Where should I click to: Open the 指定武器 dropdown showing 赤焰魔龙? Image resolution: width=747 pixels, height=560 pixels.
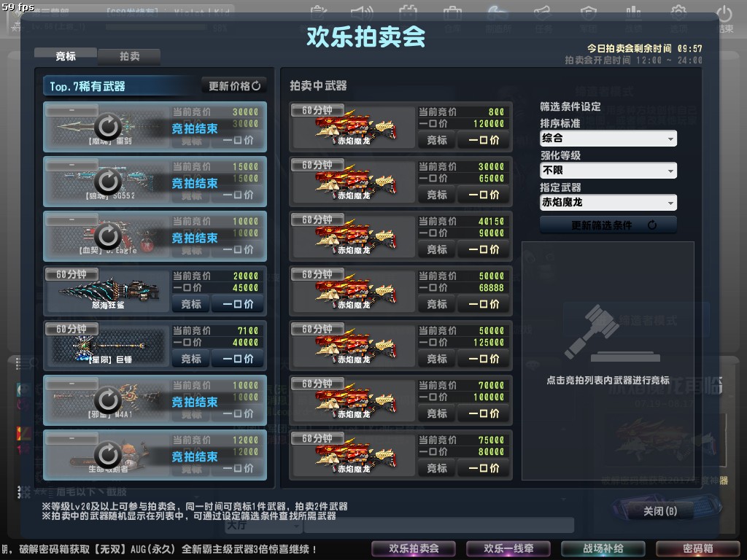pyautogui.click(x=608, y=203)
